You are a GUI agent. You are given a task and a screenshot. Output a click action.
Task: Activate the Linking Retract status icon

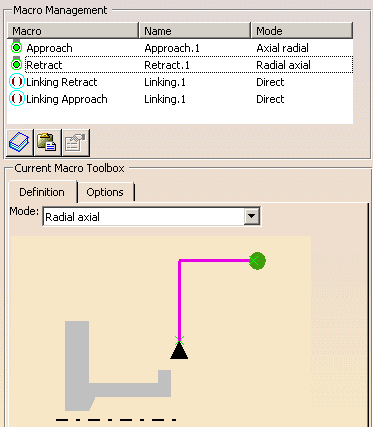pyautogui.click(x=16, y=82)
